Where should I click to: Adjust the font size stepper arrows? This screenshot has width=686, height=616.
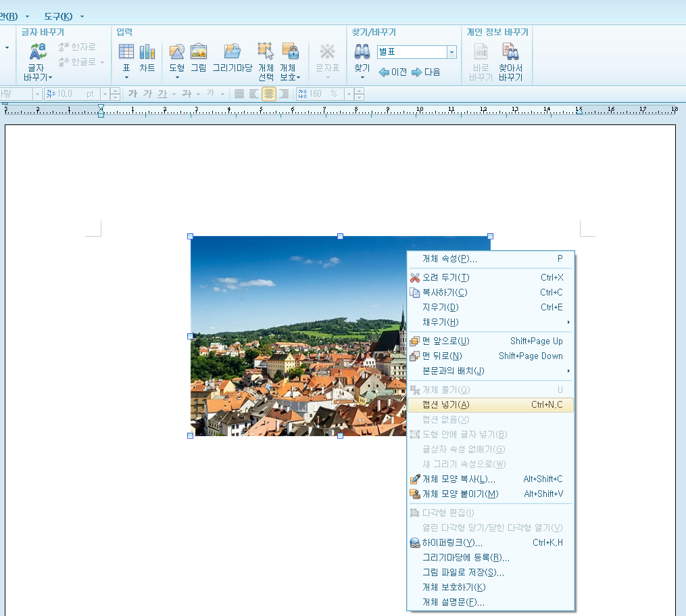pos(115,94)
